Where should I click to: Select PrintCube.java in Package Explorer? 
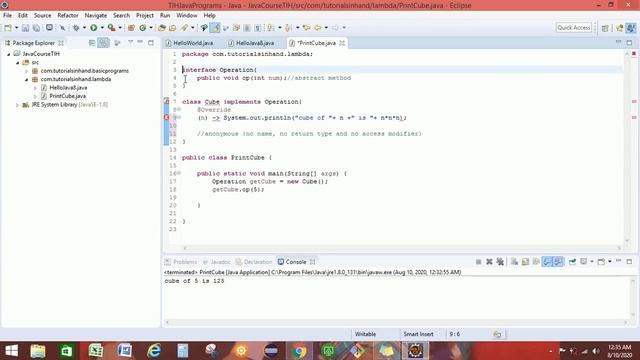[x=68, y=96]
